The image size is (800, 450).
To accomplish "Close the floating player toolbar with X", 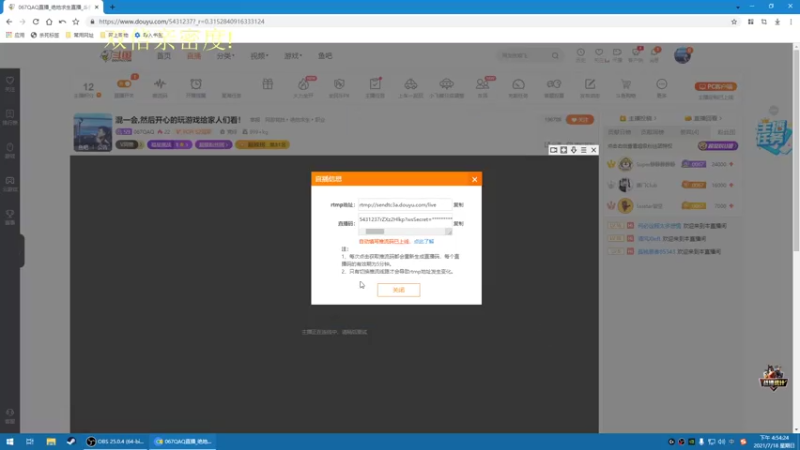I will point(594,150).
